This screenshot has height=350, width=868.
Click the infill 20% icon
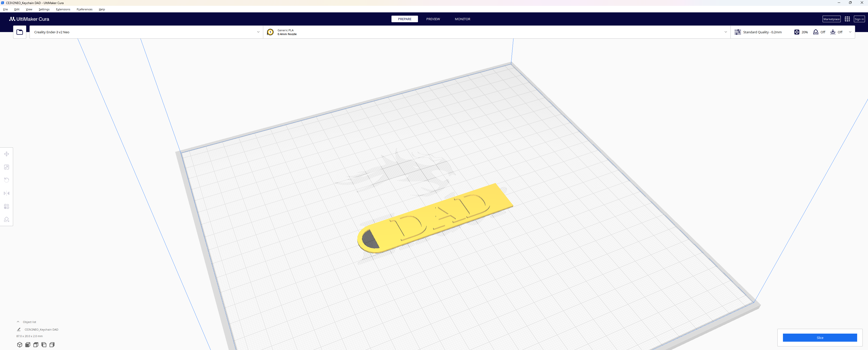(797, 32)
